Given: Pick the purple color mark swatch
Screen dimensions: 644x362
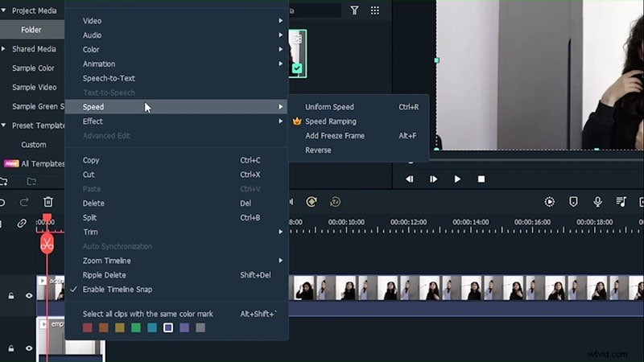Looking at the screenshot, I should 184,327.
